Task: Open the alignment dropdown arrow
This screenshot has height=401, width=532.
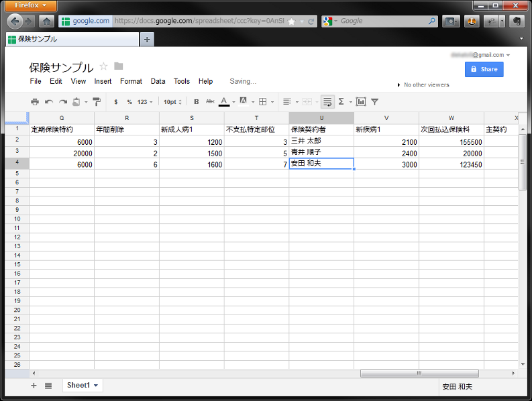Action: tap(297, 102)
